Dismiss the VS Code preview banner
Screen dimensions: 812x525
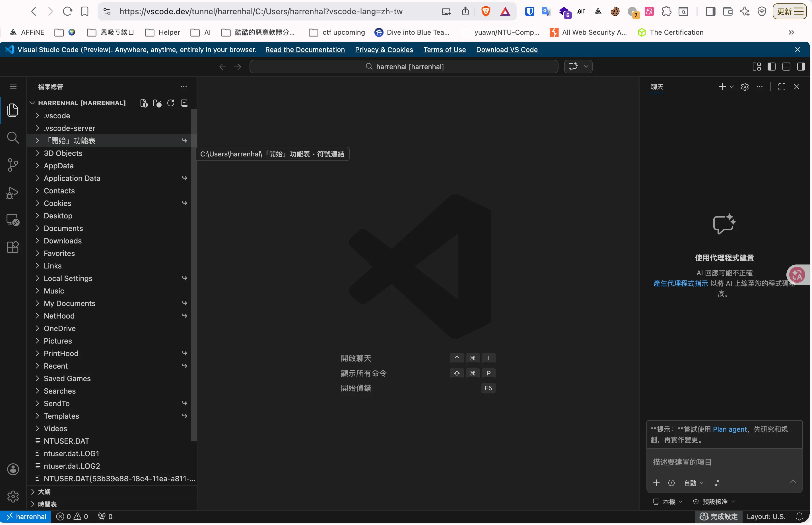797,50
